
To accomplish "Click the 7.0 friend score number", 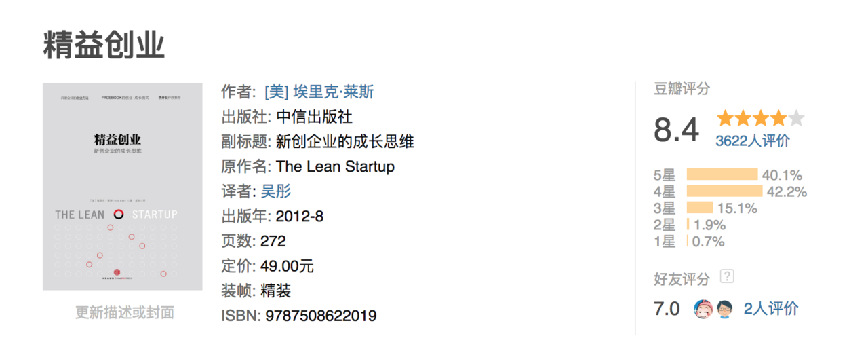I will (667, 310).
